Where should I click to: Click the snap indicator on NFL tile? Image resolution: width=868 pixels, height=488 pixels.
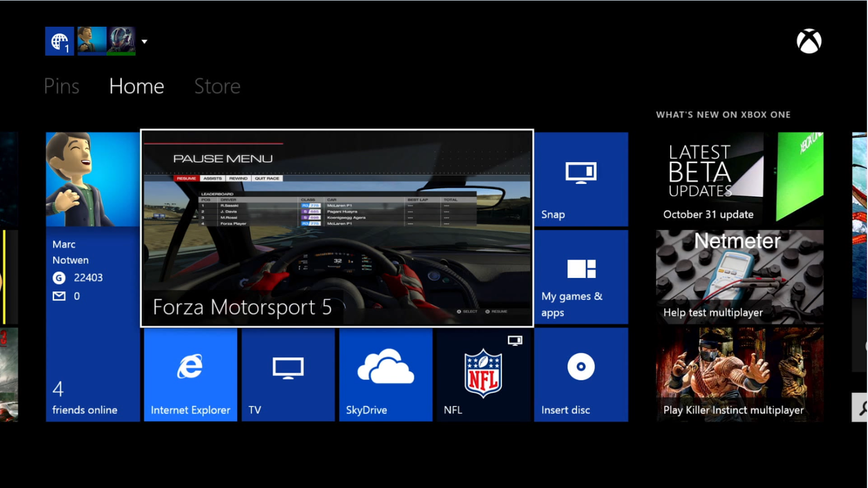tap(515, 340)
